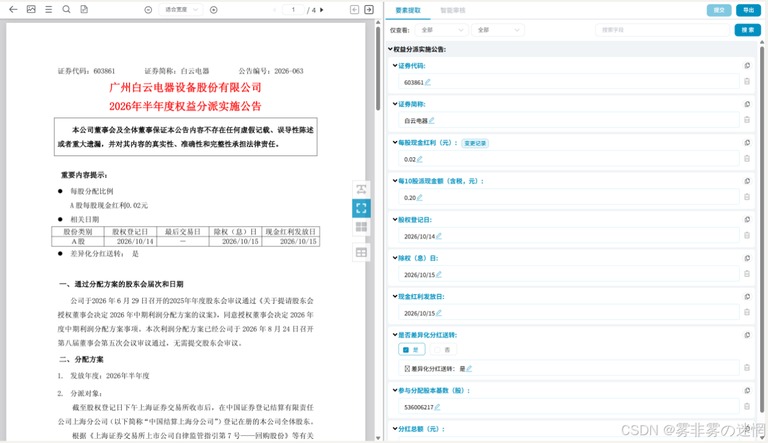Image resolution: width=768 pixels, height=443 pixels.
Task: Collapse the 证券代码 field
Action: coord(395,66)
